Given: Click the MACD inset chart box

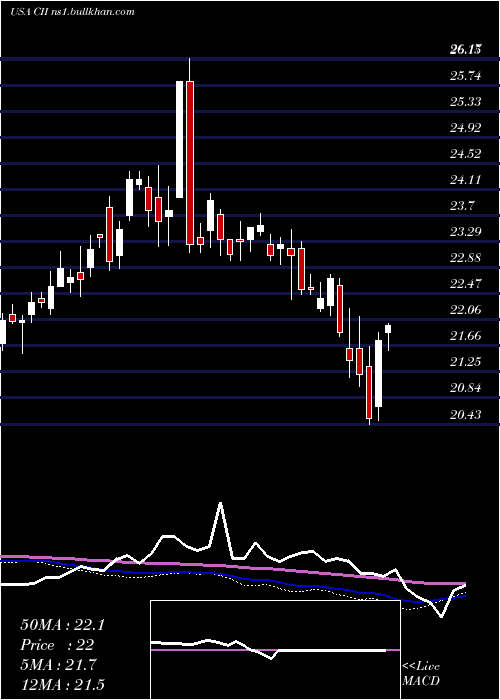Looking at the screenshot, I should [275, 650].
